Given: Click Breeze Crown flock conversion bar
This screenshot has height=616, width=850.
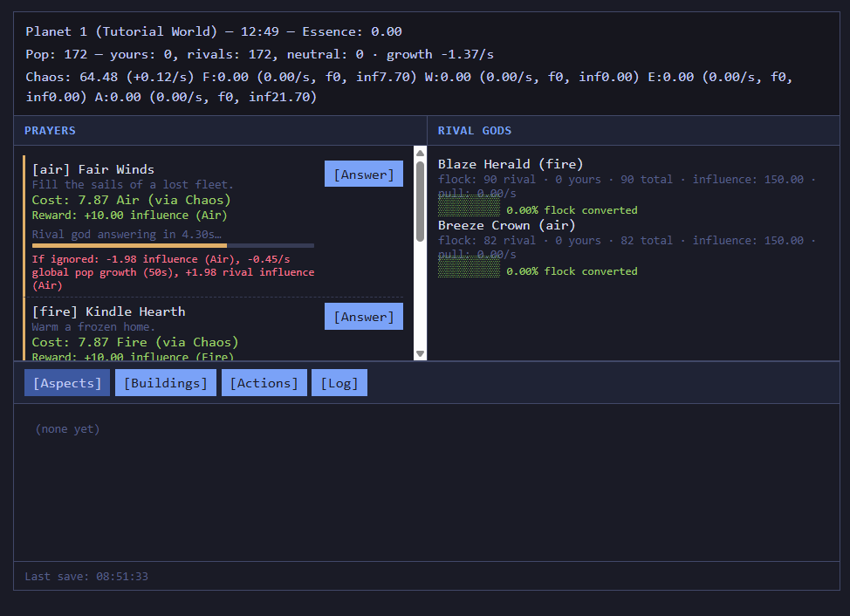Looking at the screenshot, I should (469, 267).
